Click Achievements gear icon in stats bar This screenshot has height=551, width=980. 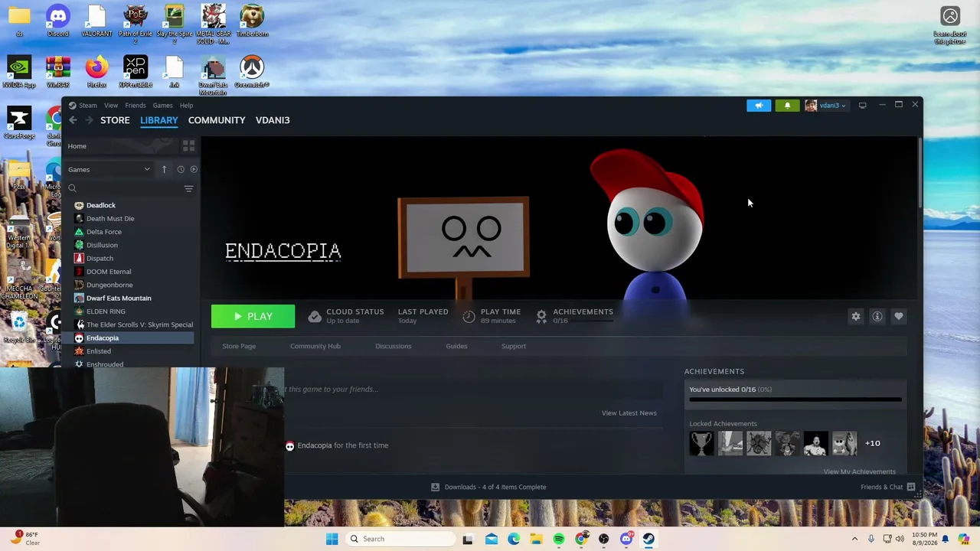[541, 316]
